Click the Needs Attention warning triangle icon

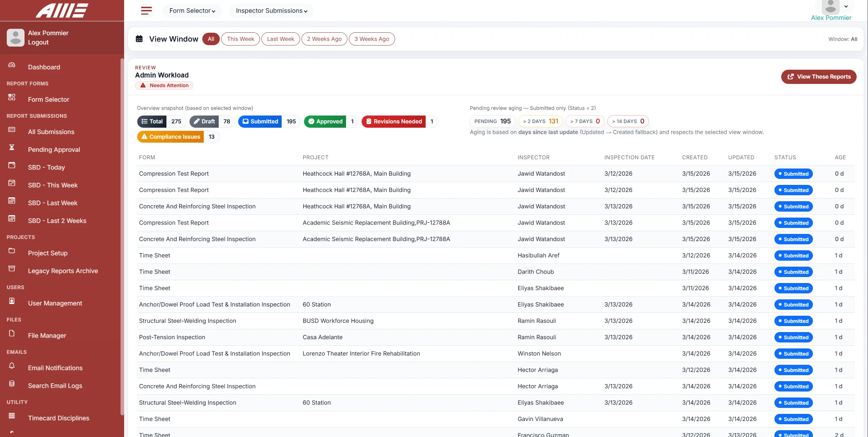(143, 85)
